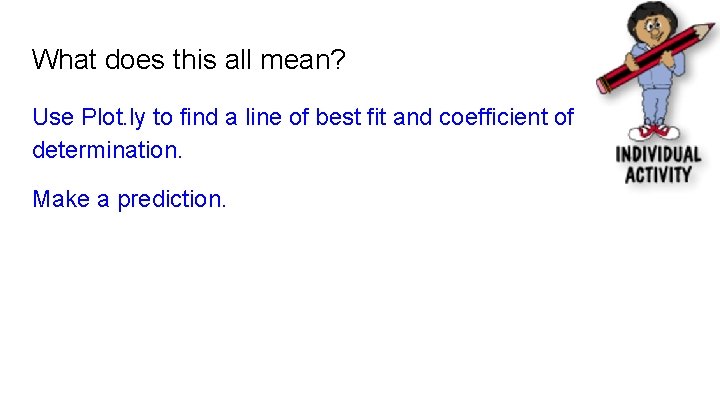Click the sharpened tip of the pencil
This screenshot has width=720, height=405.
[706, 29]
